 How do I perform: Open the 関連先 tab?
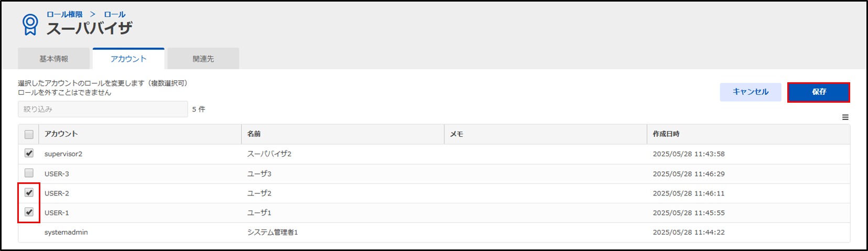click(x=203, y=59)
